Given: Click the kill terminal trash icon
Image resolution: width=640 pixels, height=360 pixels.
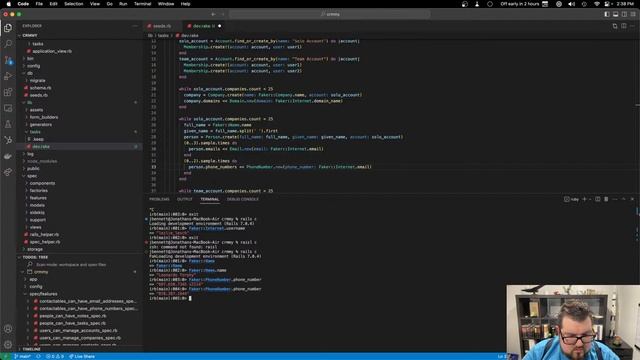Looking at the screenshot, I should [606, 199].
